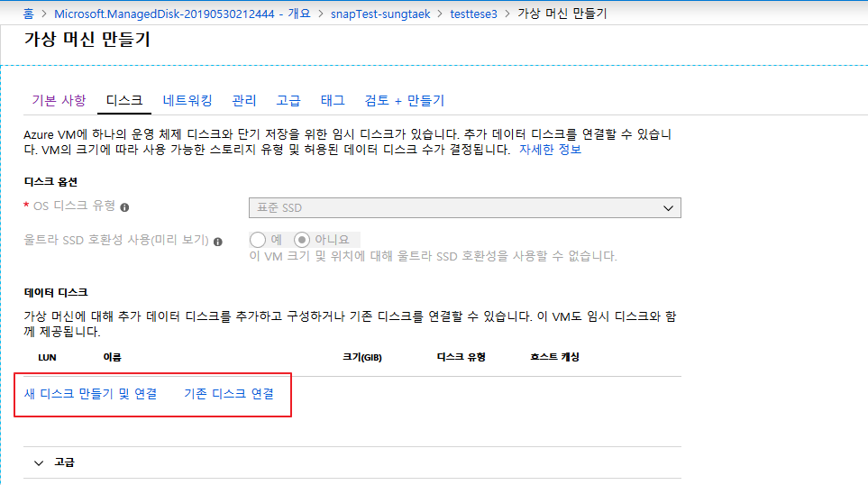
Task: Click the 크기(GIB) column header
Action: (x=362, y=358)
